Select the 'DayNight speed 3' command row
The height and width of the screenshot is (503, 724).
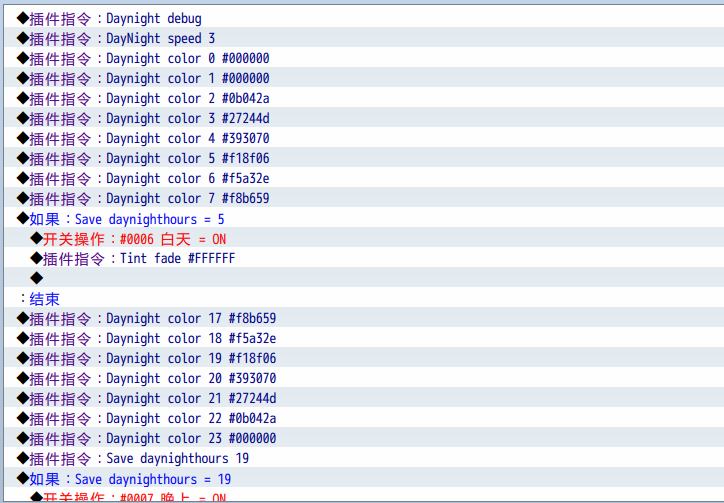pyautogui.click(x=364, y=38)
